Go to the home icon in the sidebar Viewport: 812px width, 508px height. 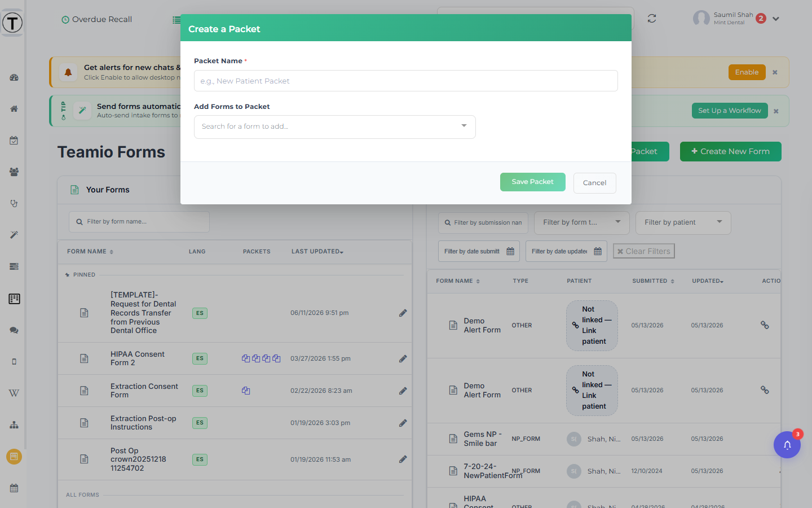(14, 108)
